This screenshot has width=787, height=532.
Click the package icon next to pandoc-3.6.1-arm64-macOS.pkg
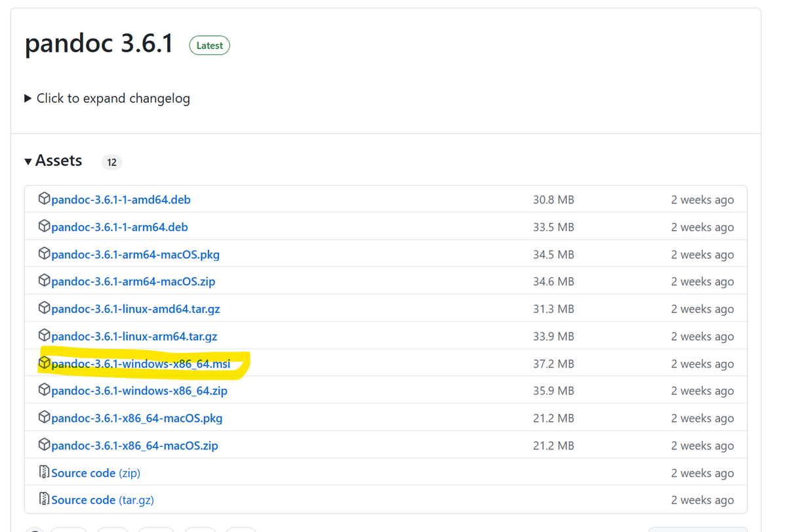[x=44, y=254]
